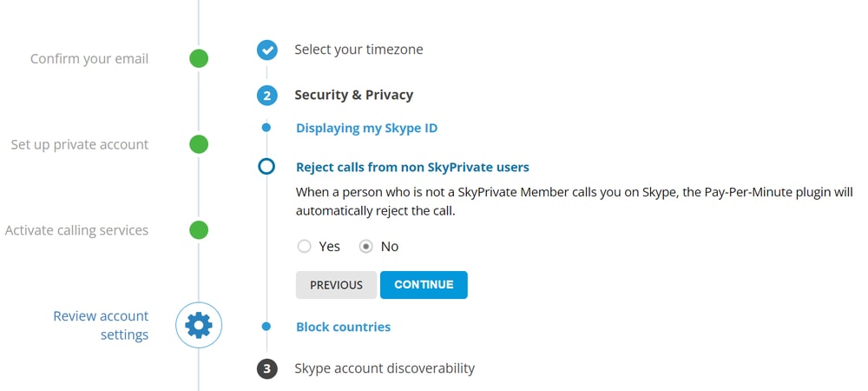Click the gear icon beside Review account settings
The height and width of the screenshot is (391, 868).
coord(199,325)
